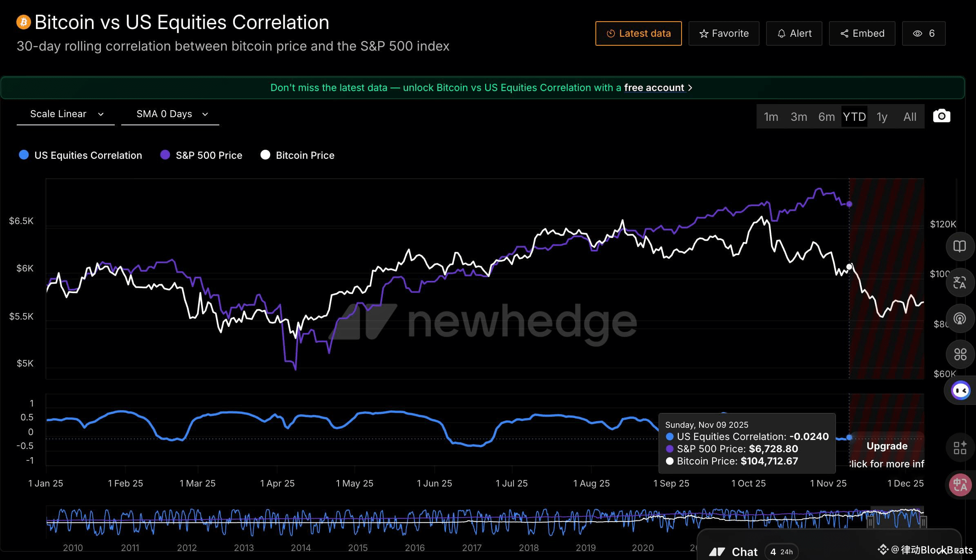Viewport: 976px width, 560px height.
Task: Click the right navigator range handle
Action: click(x=923, y=522)
